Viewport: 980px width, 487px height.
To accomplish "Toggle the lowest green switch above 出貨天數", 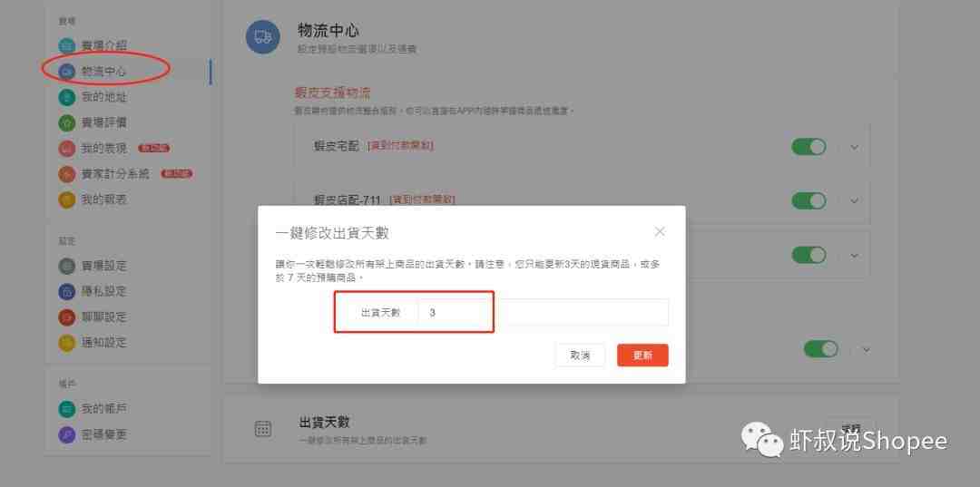I will pyautogui.click(x=820, y=349).
